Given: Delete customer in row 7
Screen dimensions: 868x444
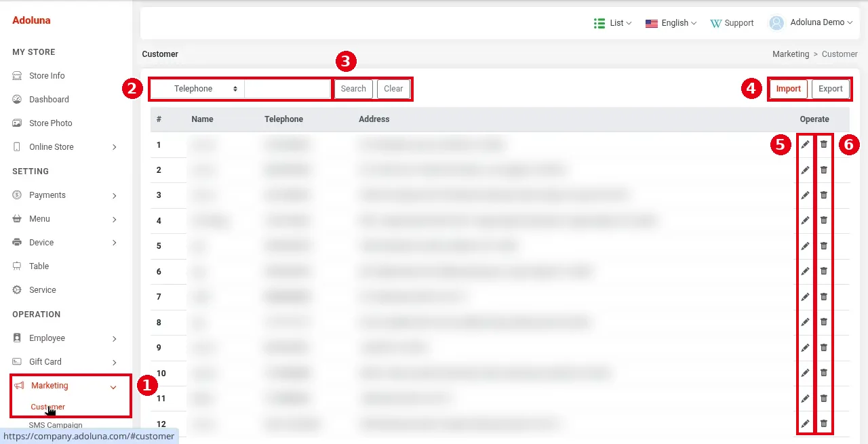Looking at the screenshot, I should (x=824, y=296).
